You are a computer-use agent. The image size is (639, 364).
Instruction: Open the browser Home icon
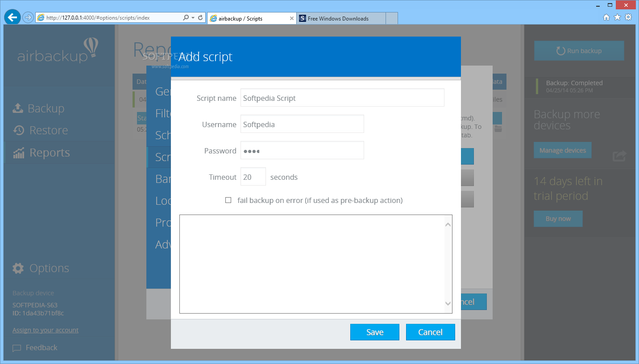pyautogui.click(x=606, y=17)
